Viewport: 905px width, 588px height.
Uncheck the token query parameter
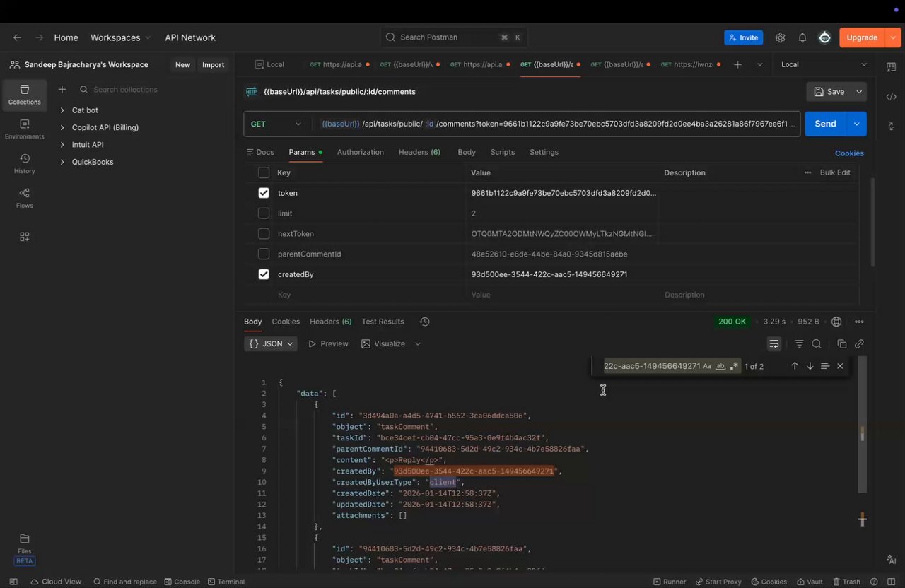click(264, 193)
